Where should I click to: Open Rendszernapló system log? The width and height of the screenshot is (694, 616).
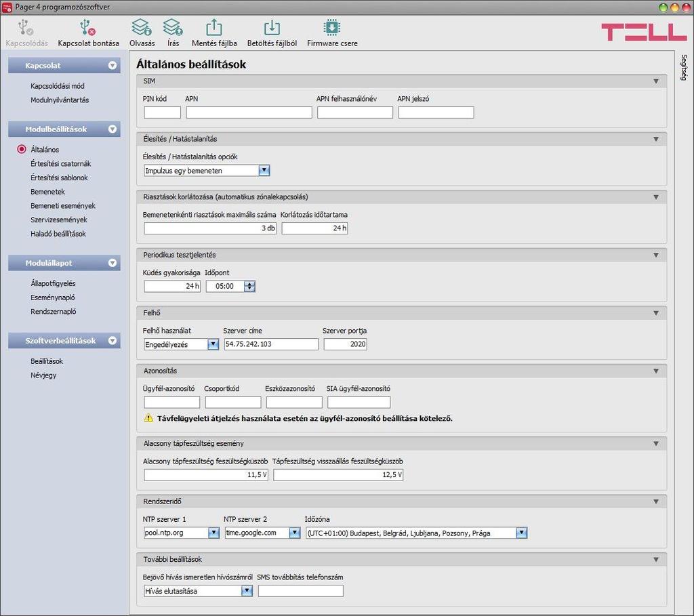[53, 312]
